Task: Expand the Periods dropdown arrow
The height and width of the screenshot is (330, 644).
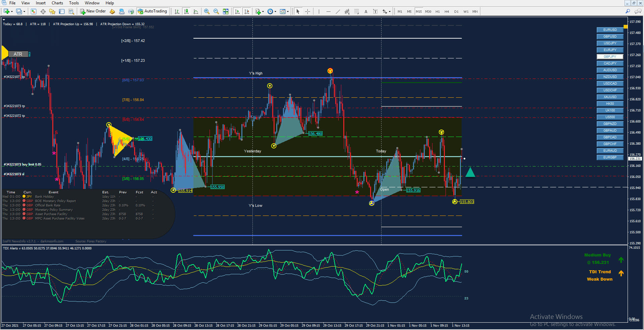Action: coord(275,12)
